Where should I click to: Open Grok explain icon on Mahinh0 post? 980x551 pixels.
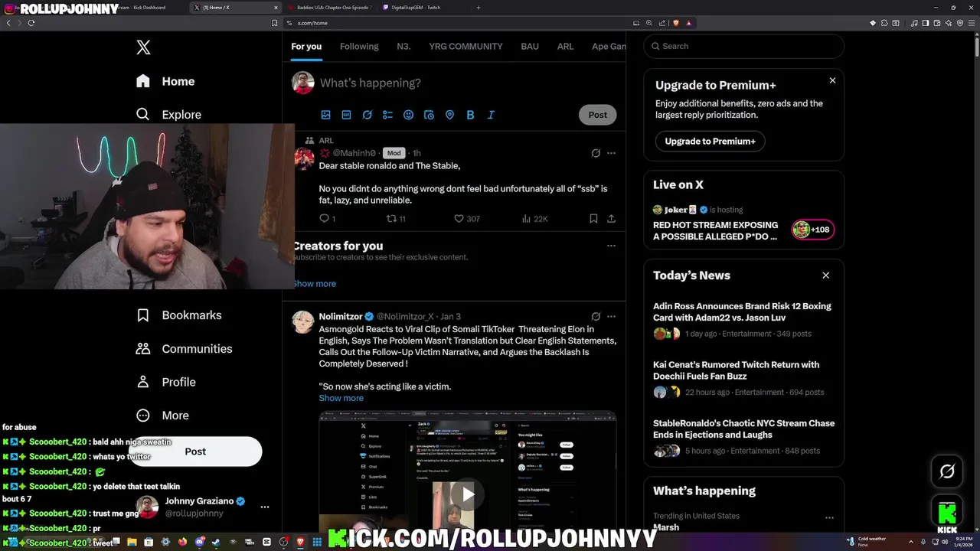[x=596, y=153]
